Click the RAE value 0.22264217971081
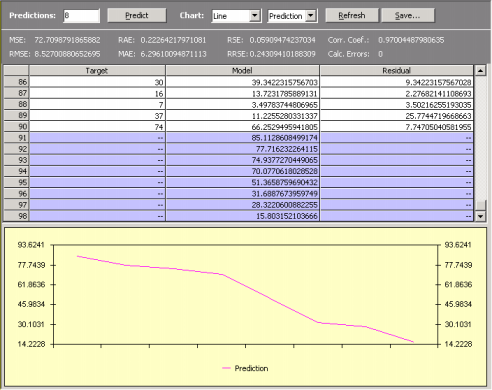The image size is (492, 390). tap(173, 40)
